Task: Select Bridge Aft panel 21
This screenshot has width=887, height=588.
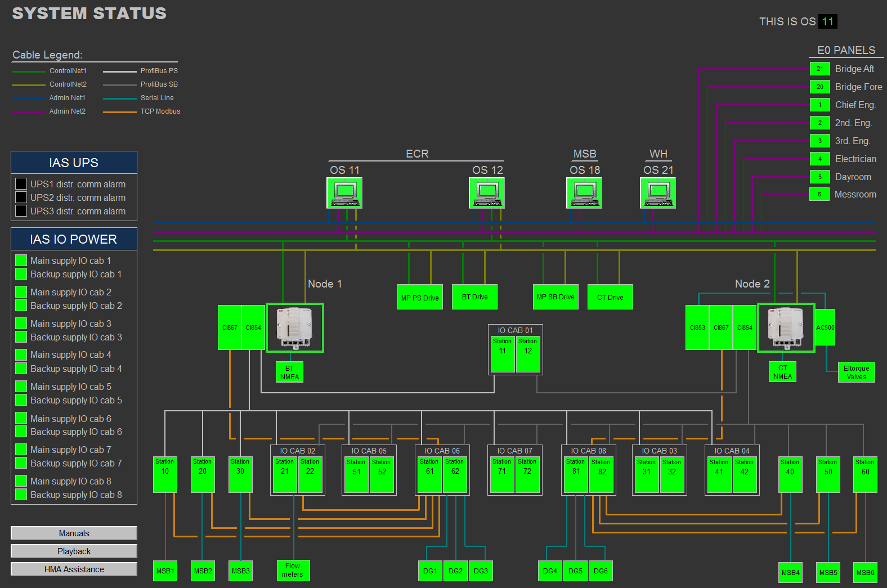Action: (x=819, y=69)
